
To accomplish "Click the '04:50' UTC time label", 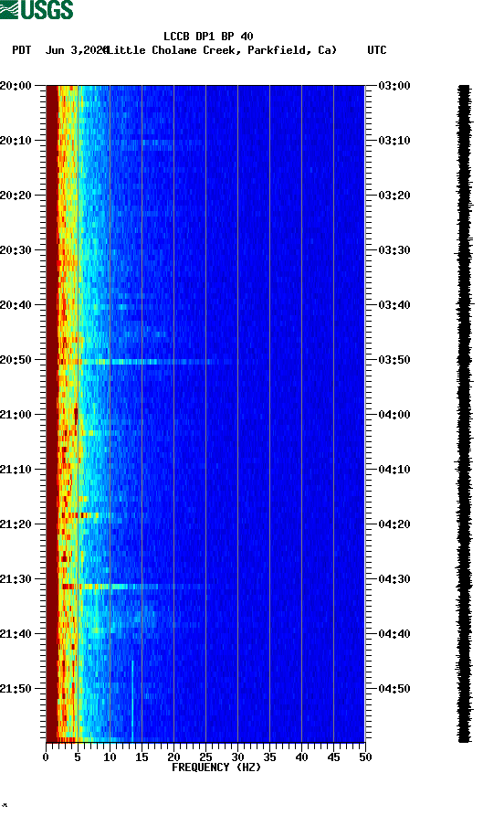I will 394,689.
